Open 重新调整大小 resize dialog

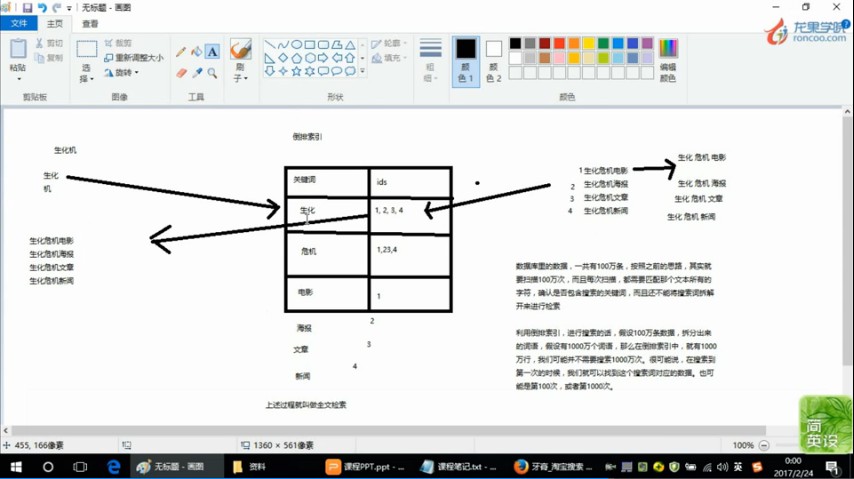tap(134, 58)
